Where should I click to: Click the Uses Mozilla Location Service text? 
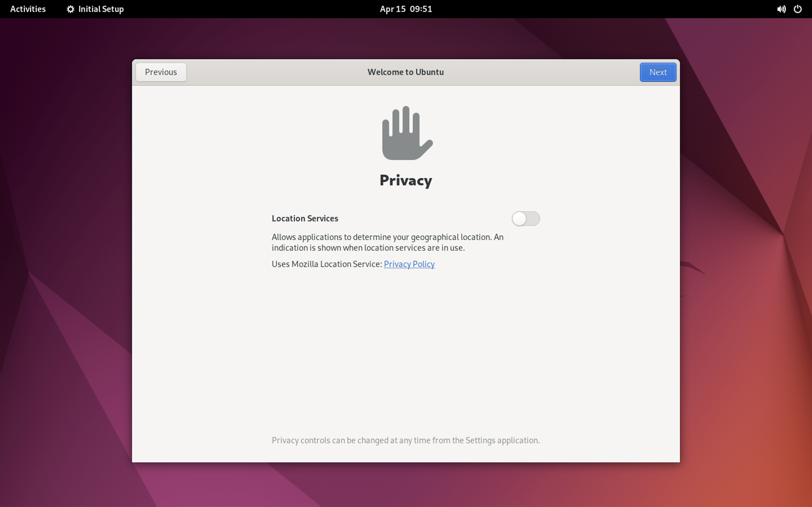(x=326, y=264)
